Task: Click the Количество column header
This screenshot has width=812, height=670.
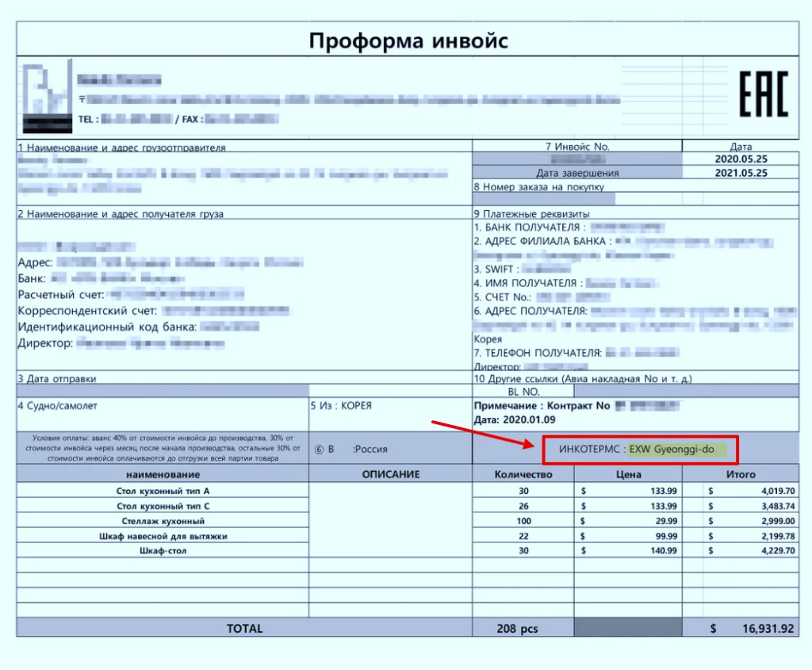Action: point(523,474)
